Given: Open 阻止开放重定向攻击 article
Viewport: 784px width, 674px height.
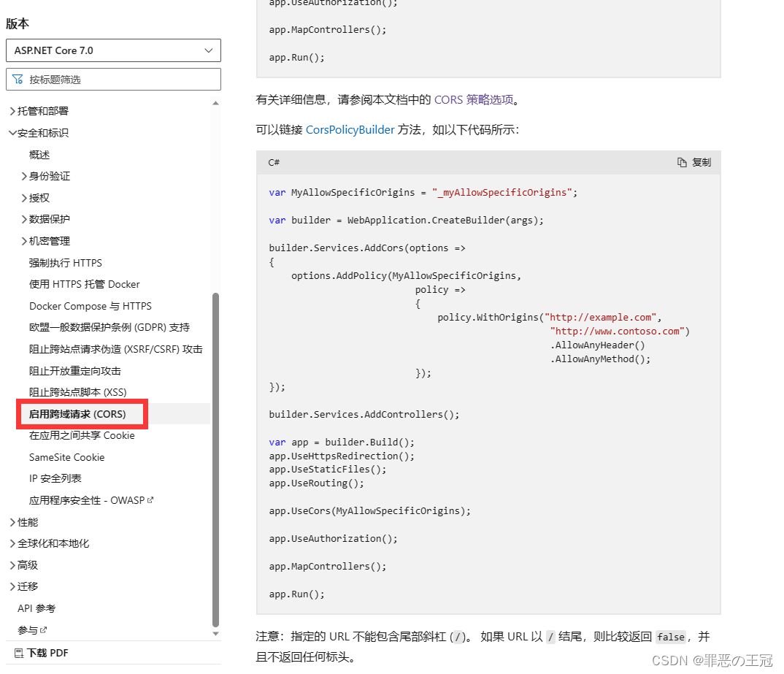Looking at the screenshot, I should [75, 371].
